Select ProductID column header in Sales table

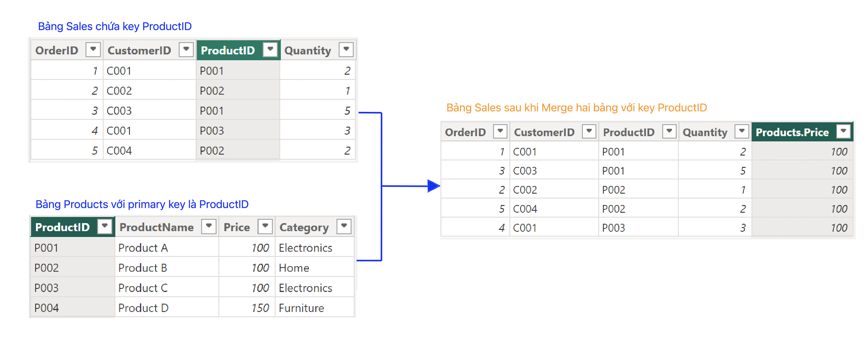pos(238,50)
